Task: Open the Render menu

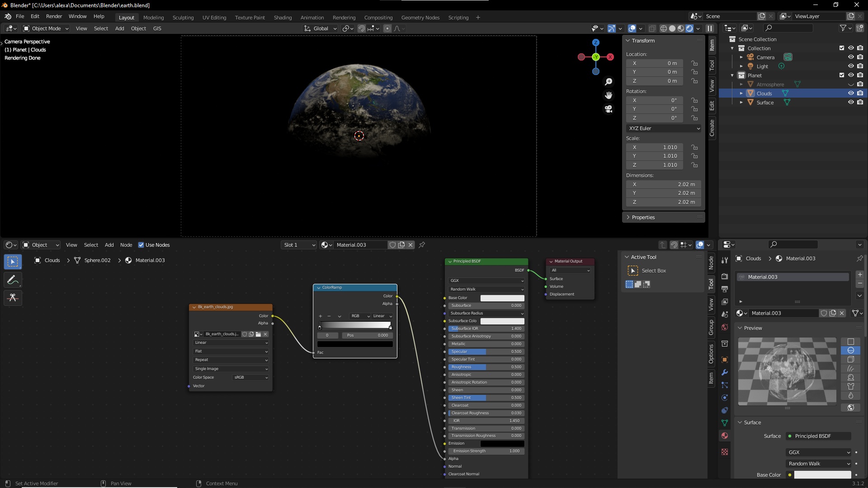Action: [54, 16]
